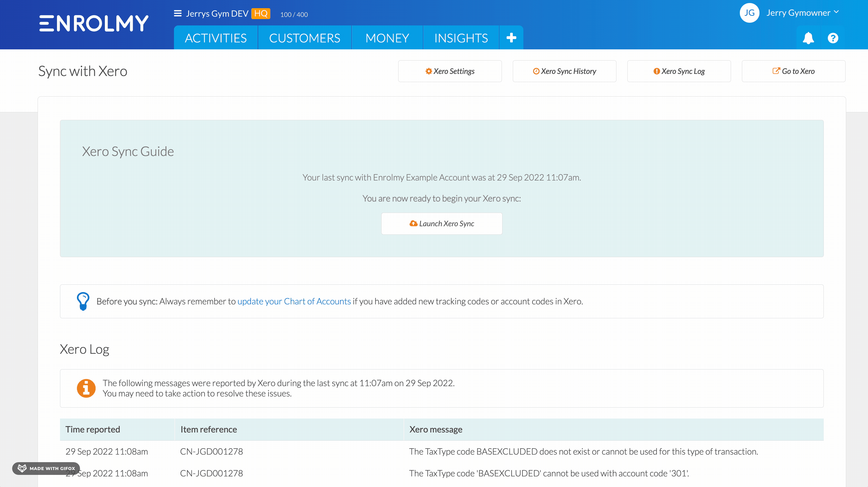The image size is (868, 487).
Task: Follow the update your Chart of Accounts link
Action: coord(294,301)
